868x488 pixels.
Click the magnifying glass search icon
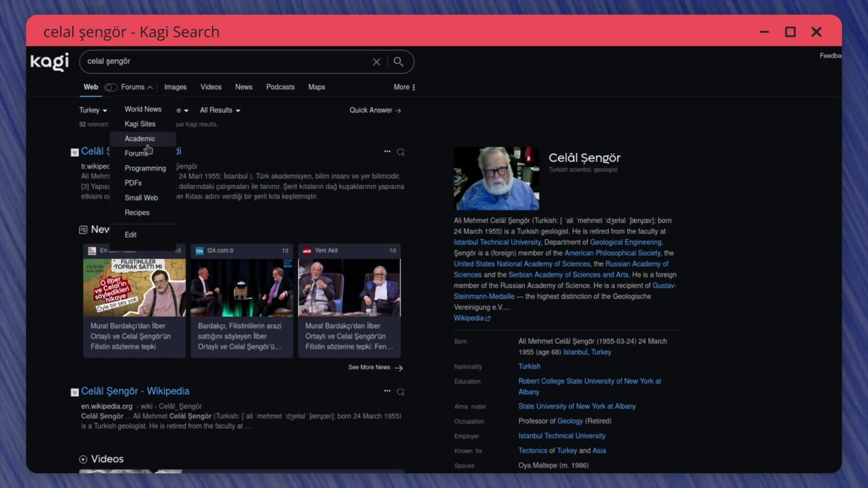coord(398,61)
